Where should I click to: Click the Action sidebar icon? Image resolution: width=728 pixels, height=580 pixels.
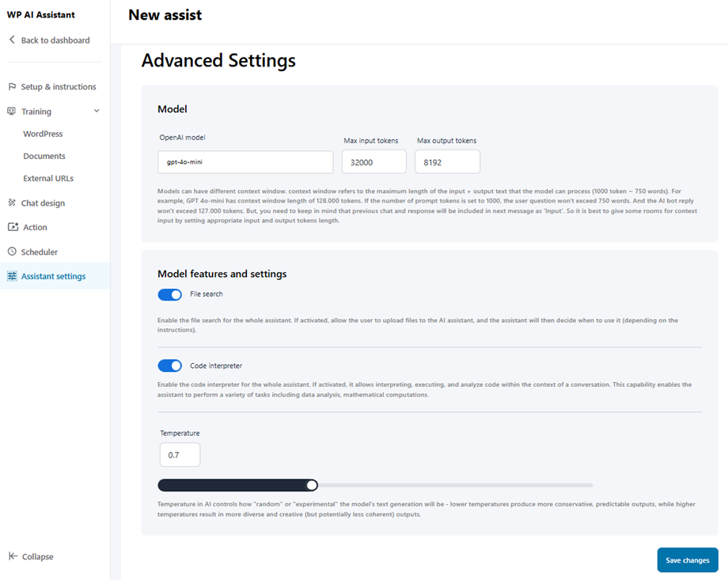(12, 227)
